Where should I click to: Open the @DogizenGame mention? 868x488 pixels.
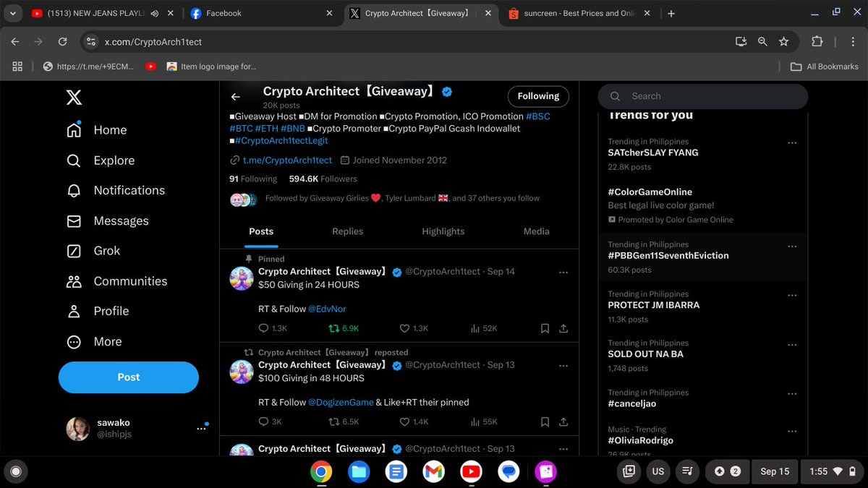point(341,402)
